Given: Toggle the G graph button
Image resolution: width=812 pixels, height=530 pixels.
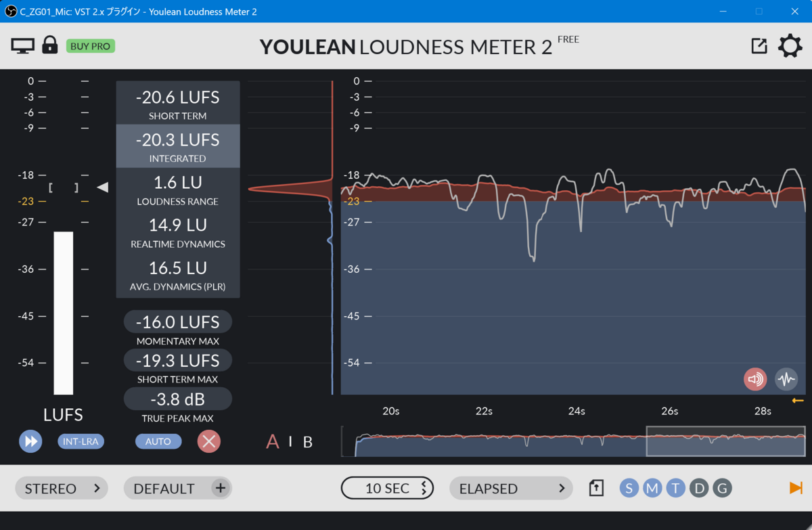Looking at the screenshot, I should pos(722,488).
